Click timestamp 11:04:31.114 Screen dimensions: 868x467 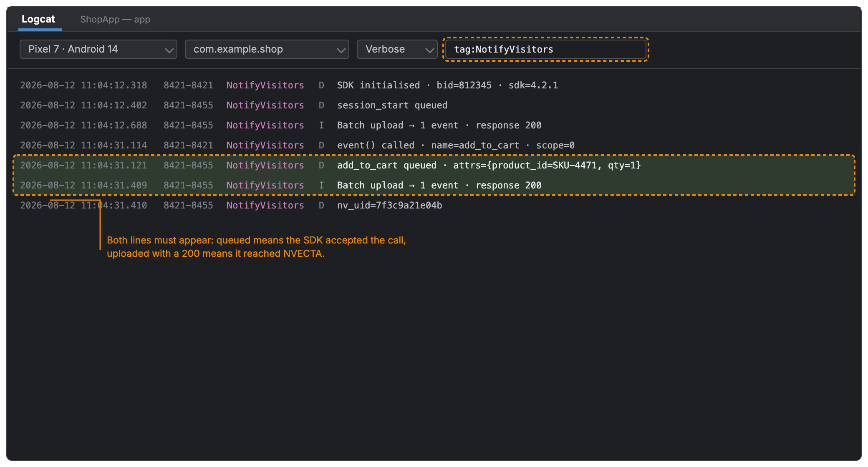click(83, 145)
